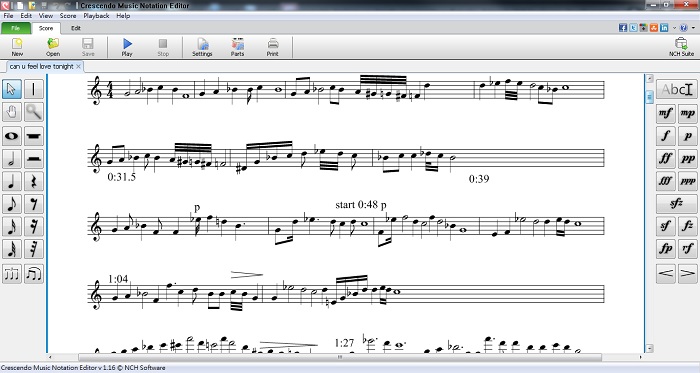Viewport: 700px width, 373px height.
Task: Open the NCH Suite dropdown
Action: [x=681, y=47]
